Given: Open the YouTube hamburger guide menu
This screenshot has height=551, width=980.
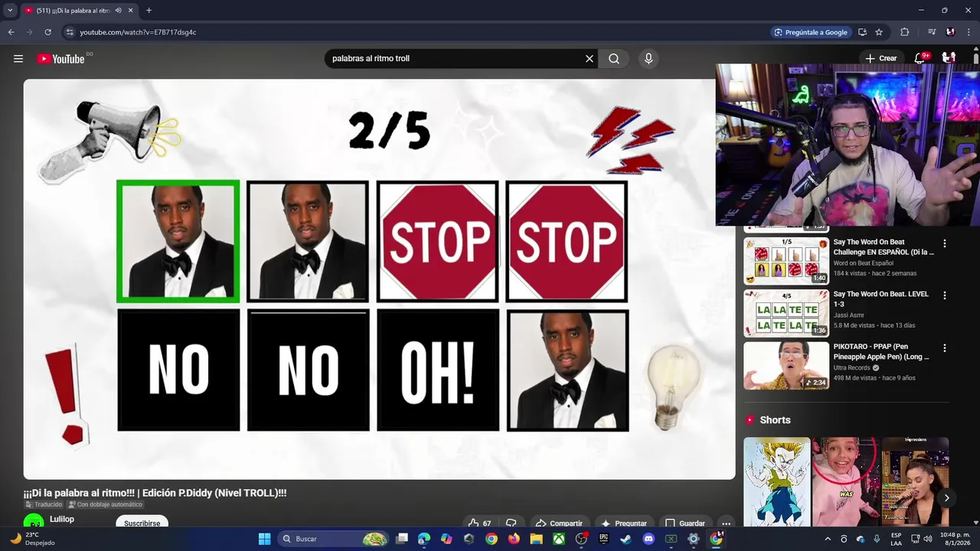Looking at the screenshot, I should (x=18, y=58).
